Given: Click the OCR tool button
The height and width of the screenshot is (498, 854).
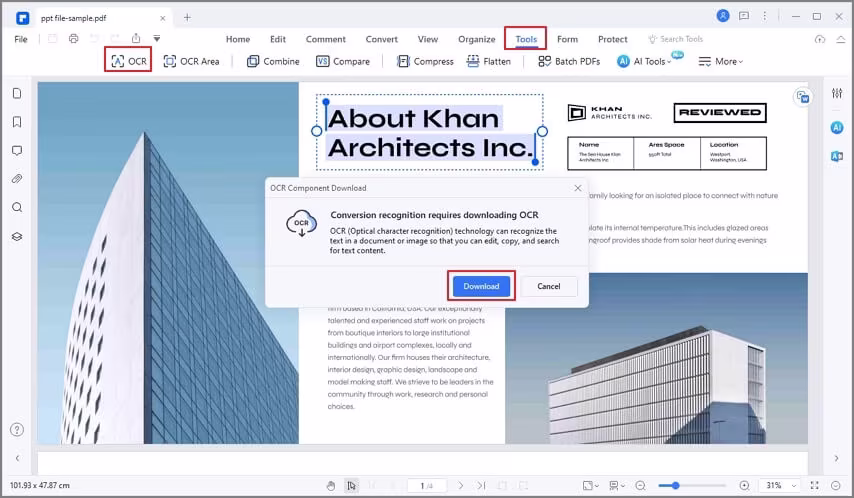Looking at the screenshot, I should pos(129,61).
